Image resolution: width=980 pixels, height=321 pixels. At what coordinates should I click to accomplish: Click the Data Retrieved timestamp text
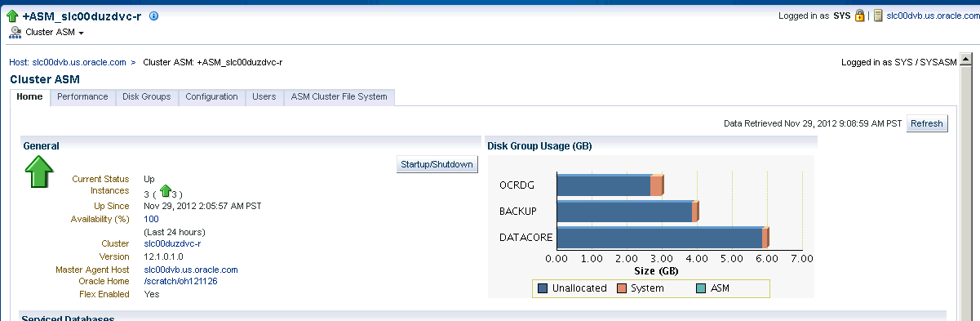[x=813, y=124]
